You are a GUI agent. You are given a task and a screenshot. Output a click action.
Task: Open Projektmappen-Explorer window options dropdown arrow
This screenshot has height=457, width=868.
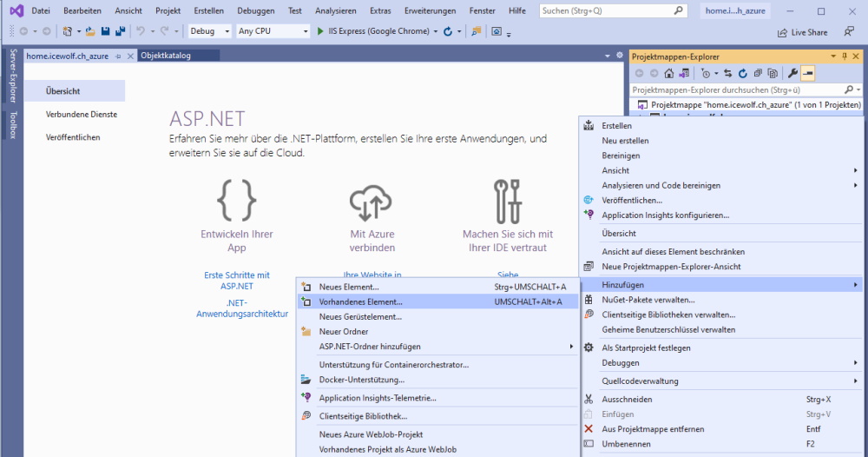[833, 56]
